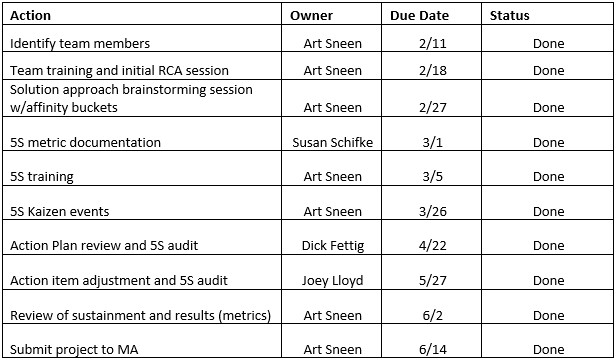Click Review of sustainment and results cell
The height and width of the screenshot is (361, 616).
pyautogui.click(x=142, y=306)
